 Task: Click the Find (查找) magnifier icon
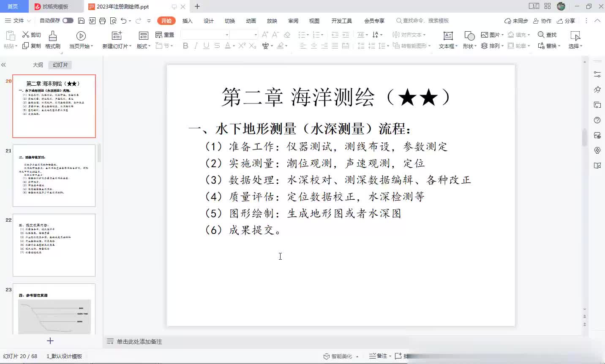coord(541,35)
